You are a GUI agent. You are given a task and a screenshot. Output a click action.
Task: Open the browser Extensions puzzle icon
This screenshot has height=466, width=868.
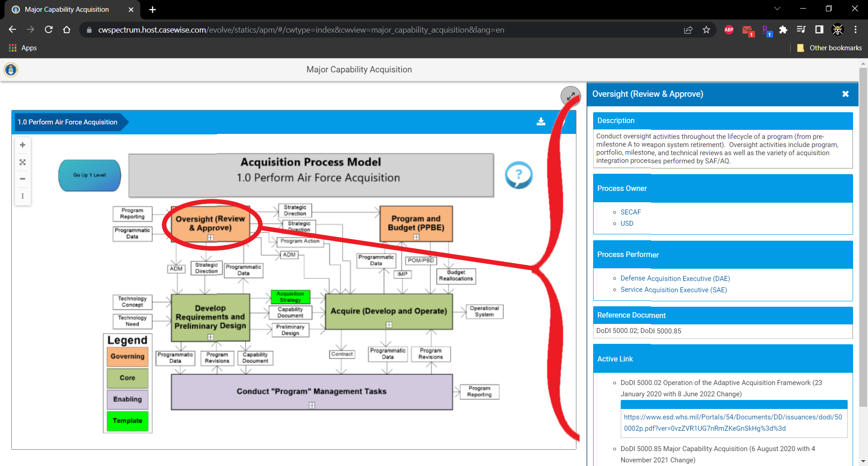point(783,30)
